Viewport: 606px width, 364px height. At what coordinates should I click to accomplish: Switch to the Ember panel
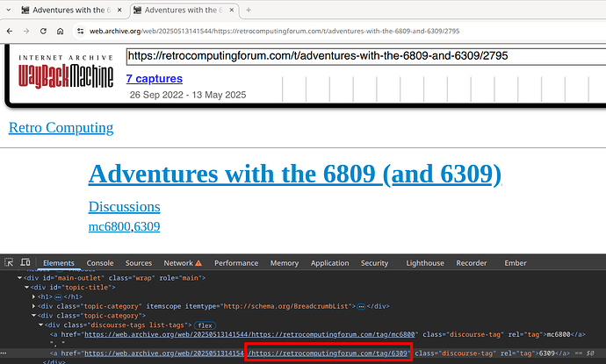click(x=516, y=263)
